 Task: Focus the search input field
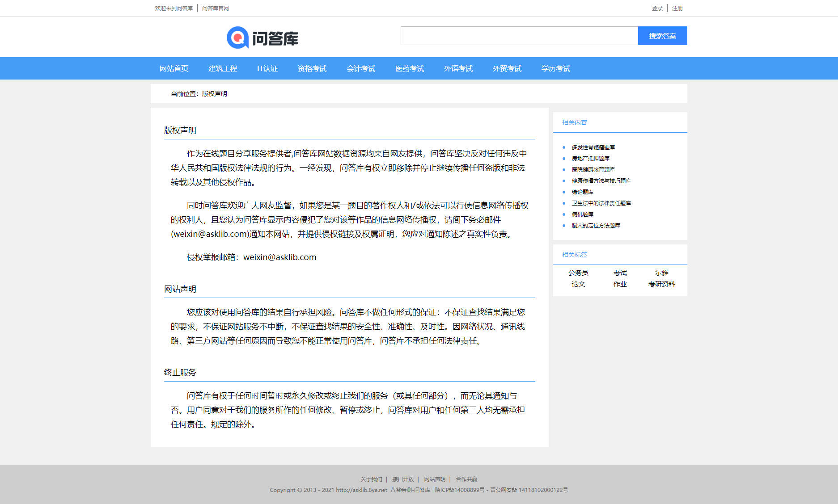pyautogui.click(x=519, y=36)
